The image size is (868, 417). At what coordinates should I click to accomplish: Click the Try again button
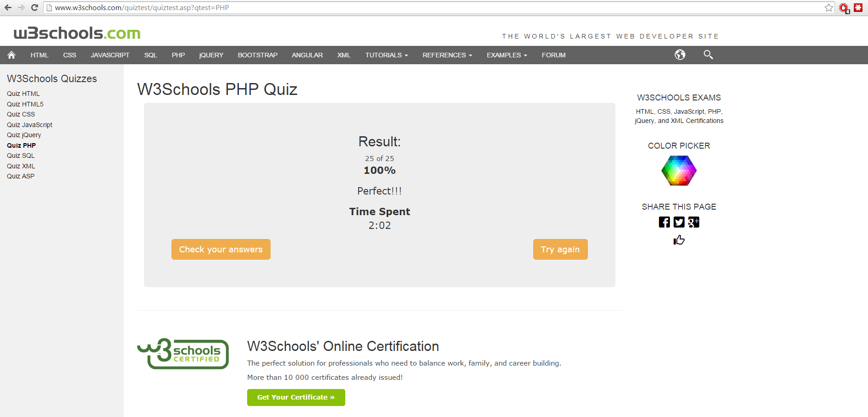(560, 249)
